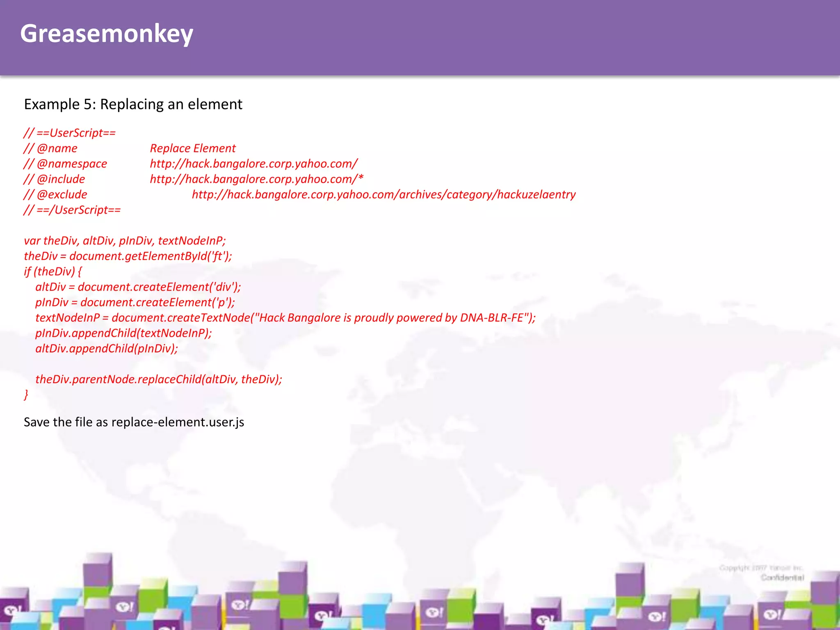840x630 pixels.
Task: Click the 'if (theDiv) {' line
Action: 53,272
